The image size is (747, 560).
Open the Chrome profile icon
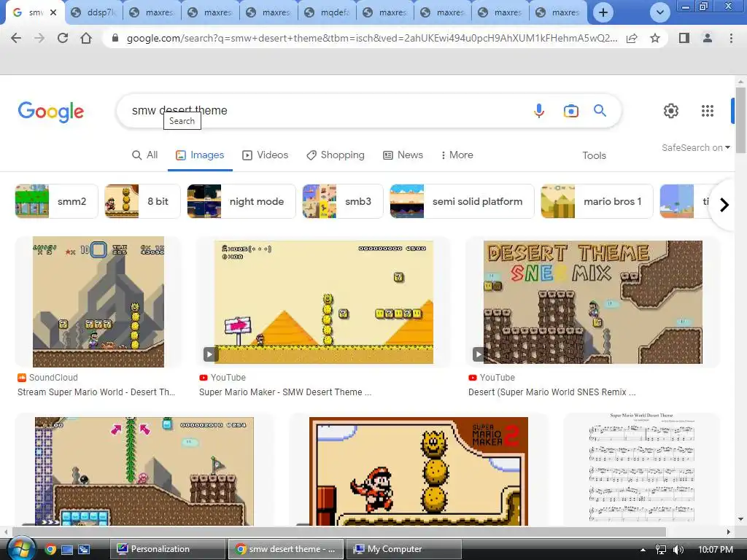[708, 38]
